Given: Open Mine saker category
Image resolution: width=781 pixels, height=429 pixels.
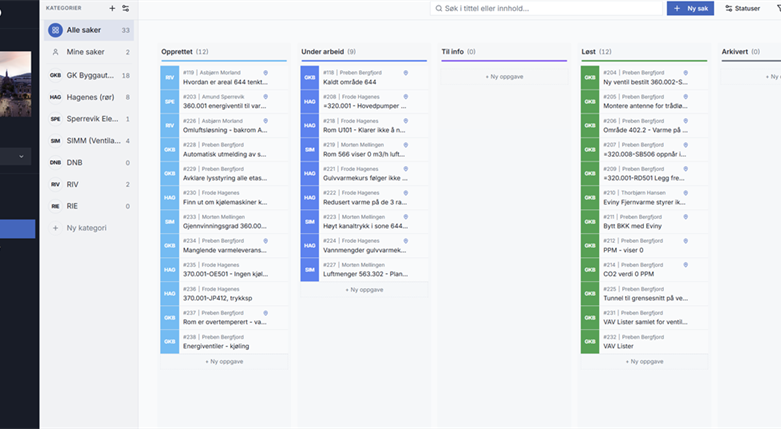Looking at the screenshot, I should tap(89, 52).
